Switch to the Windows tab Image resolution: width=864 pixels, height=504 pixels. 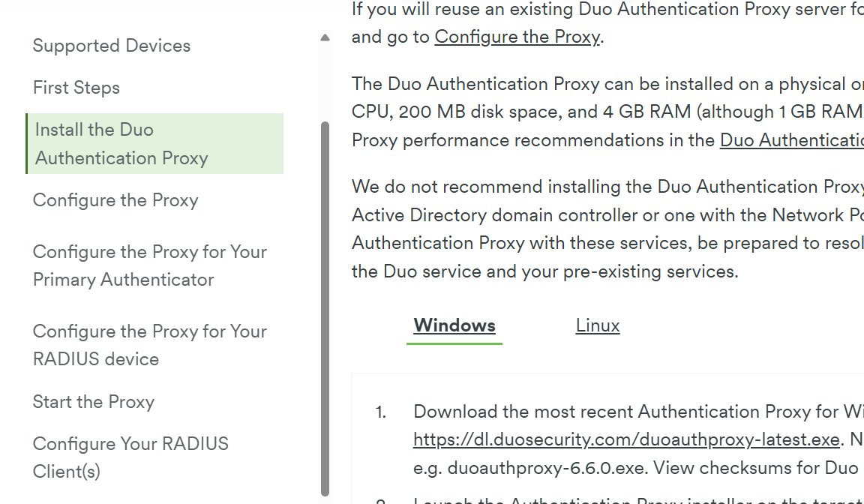coord(454,325)
